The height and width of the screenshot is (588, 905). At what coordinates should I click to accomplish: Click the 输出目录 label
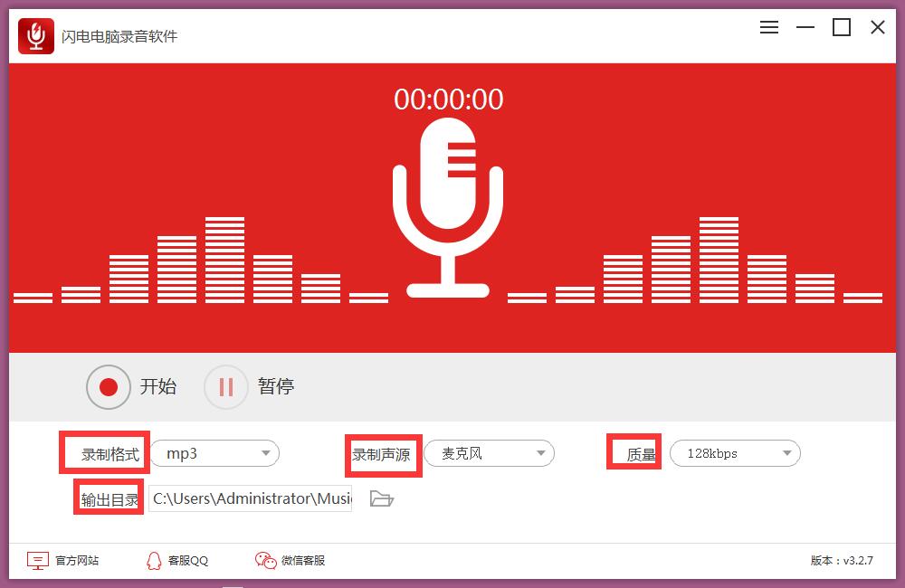tap(108, 498)
